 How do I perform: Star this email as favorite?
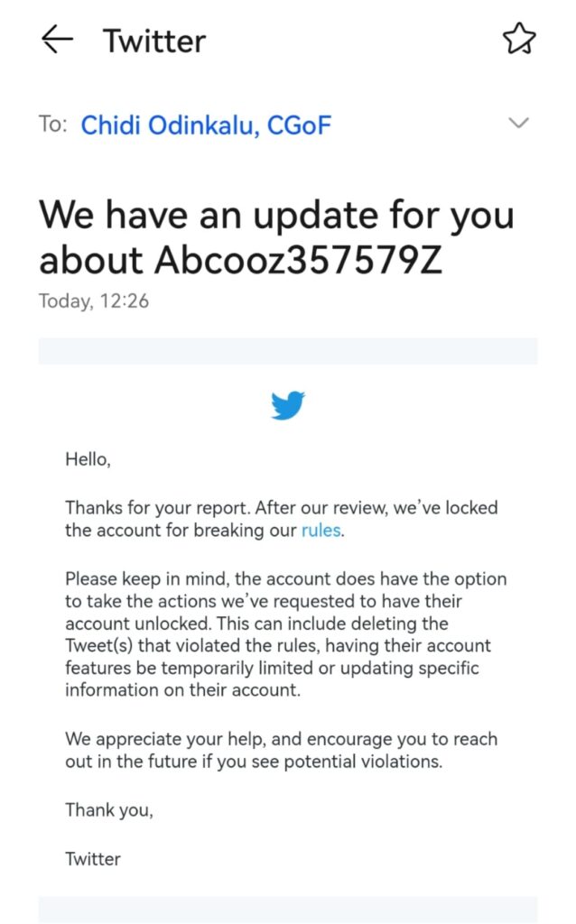(518, 40)
